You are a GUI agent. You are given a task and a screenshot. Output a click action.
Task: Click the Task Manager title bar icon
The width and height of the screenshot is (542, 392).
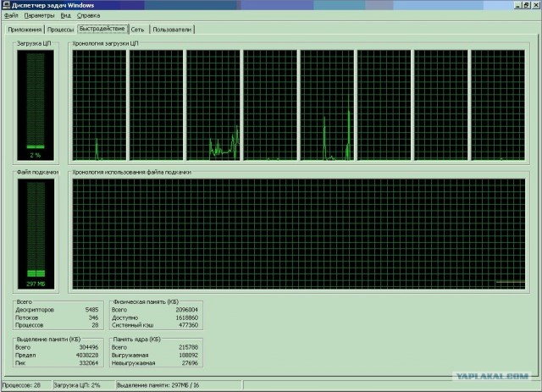tap(6, 5)
